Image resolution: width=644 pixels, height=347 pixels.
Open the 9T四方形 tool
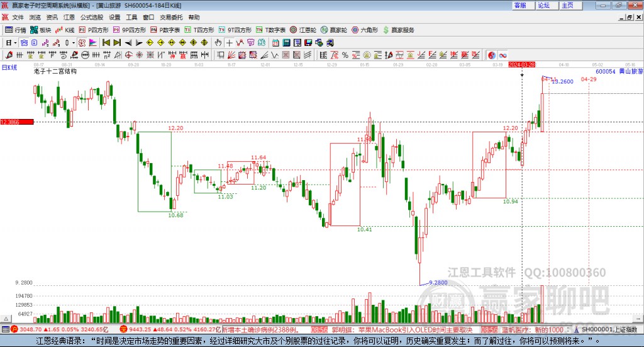[235, 30]
